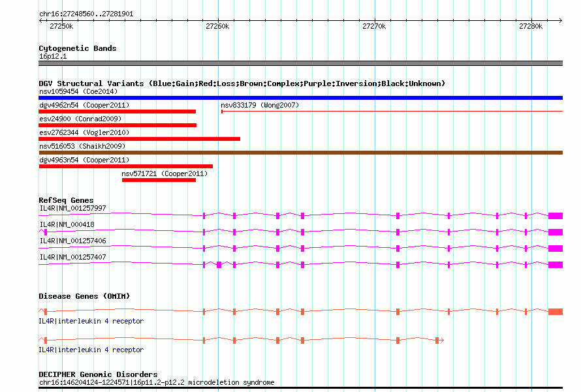Click the IL4R|NM_000418 transcript label

pos(67,224)
